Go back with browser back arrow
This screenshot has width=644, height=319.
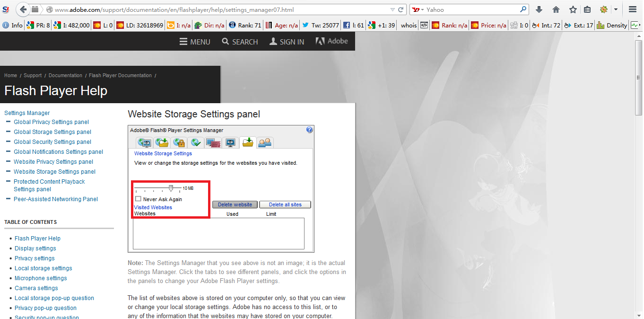coord(23,9)
